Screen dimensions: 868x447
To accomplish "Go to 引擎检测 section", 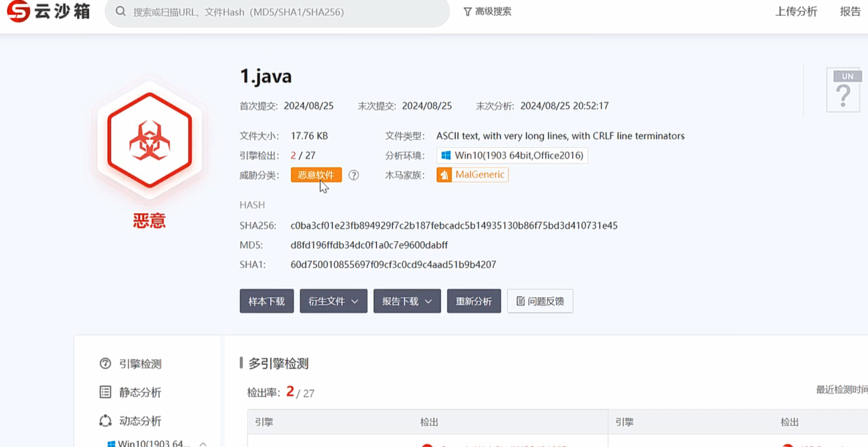I will pyautogui.click(x=130, y=364).
